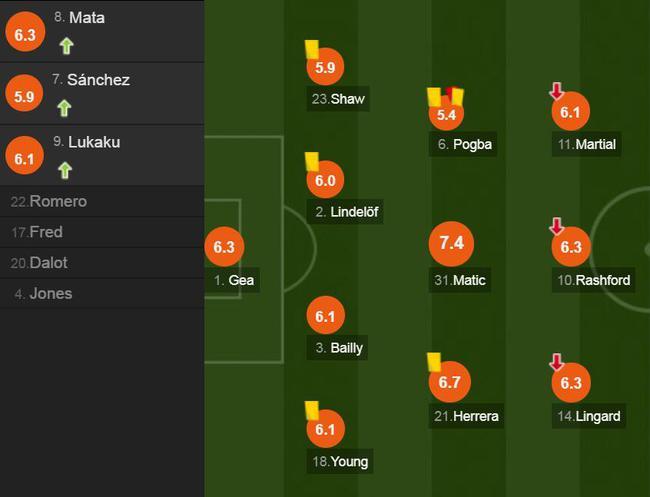Click Herrera's yellow card icon
The image size is (650, 497).
[x=434, y=362]
